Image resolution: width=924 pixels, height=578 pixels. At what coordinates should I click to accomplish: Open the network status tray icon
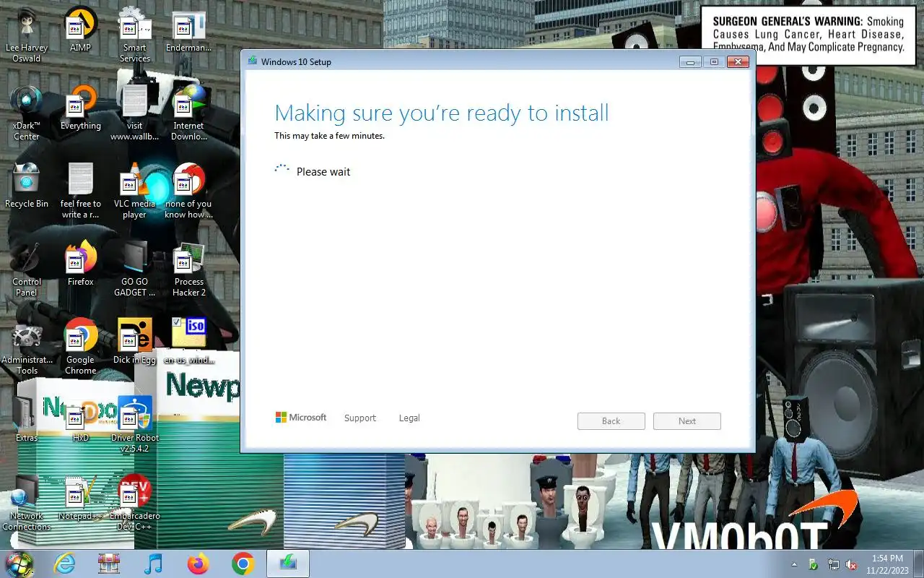[x=834, y=564]
